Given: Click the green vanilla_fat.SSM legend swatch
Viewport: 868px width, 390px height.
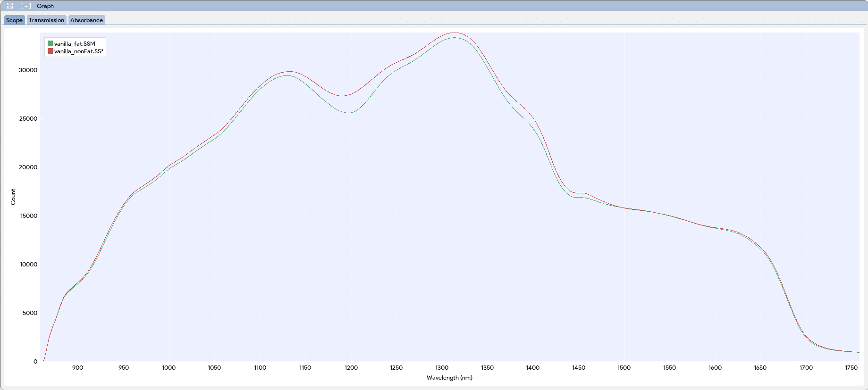Looking at the screenshot, I should click(x=51, y=44).
